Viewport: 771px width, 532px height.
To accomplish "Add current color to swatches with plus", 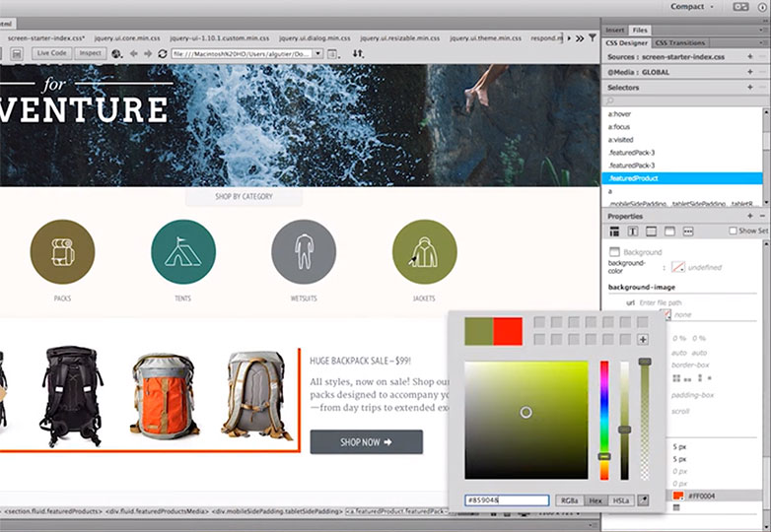I will [x=643, y=340].
